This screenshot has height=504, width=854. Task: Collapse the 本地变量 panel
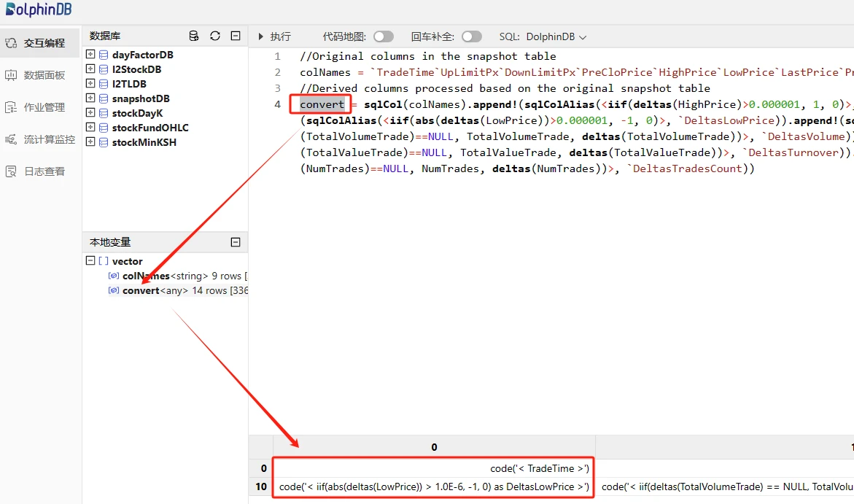click(x=236, y=242)
